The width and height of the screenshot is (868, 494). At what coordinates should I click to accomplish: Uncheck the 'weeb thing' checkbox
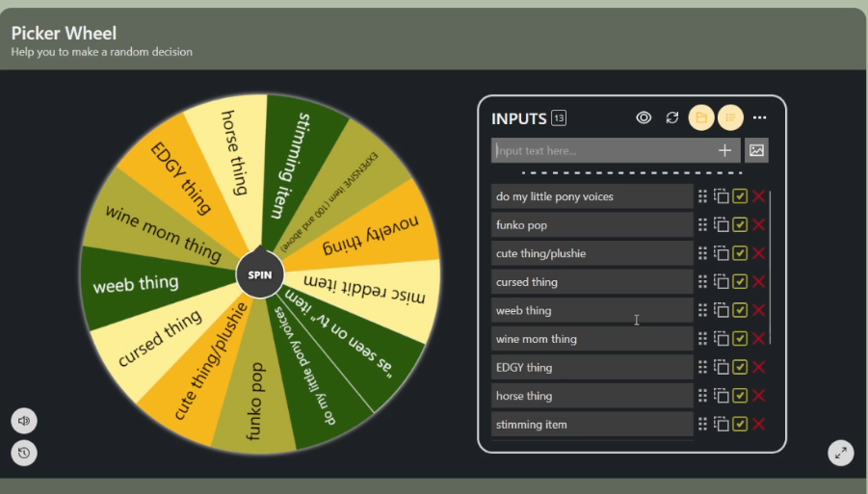click(x=740, y=310)
